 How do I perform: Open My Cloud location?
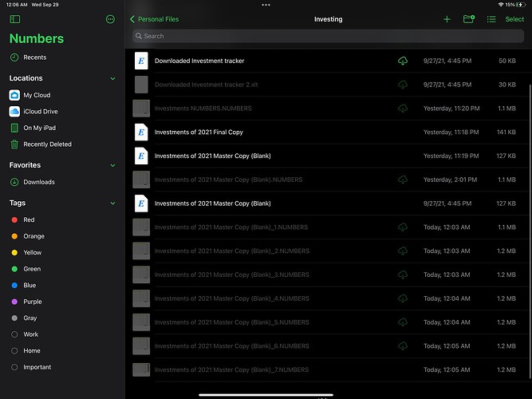coord(37,95)
